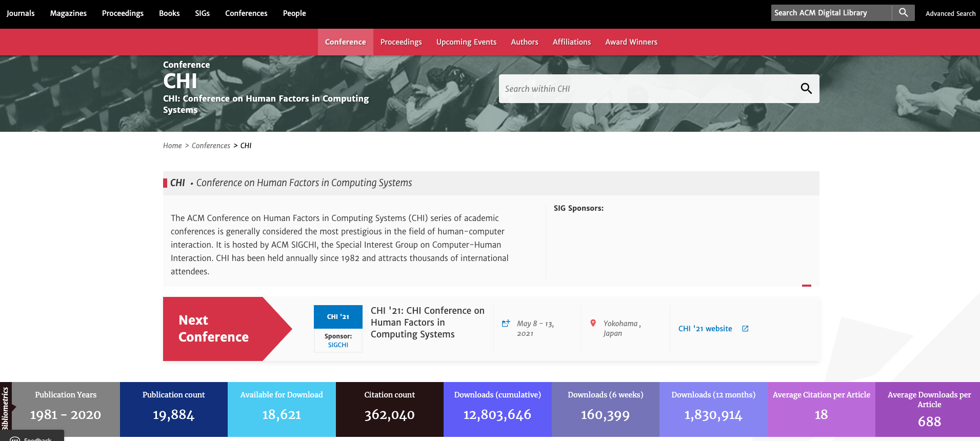Click the Yokohama, Japan location text
The image size is (980, 441).
point(622,328)
